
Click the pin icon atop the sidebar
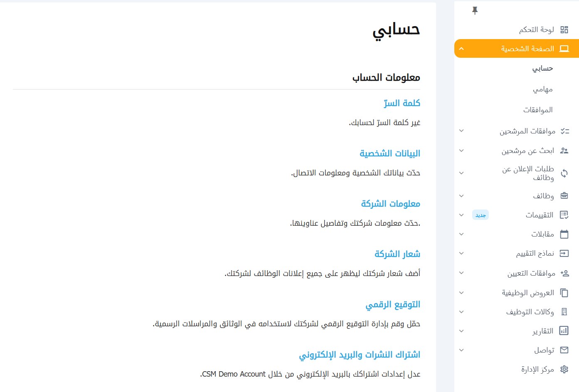click(x=475, y=10)
